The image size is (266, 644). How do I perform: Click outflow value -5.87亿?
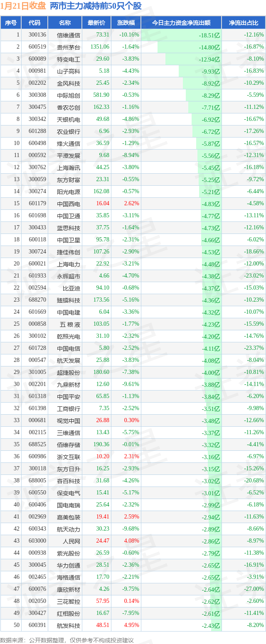point(211,144)
